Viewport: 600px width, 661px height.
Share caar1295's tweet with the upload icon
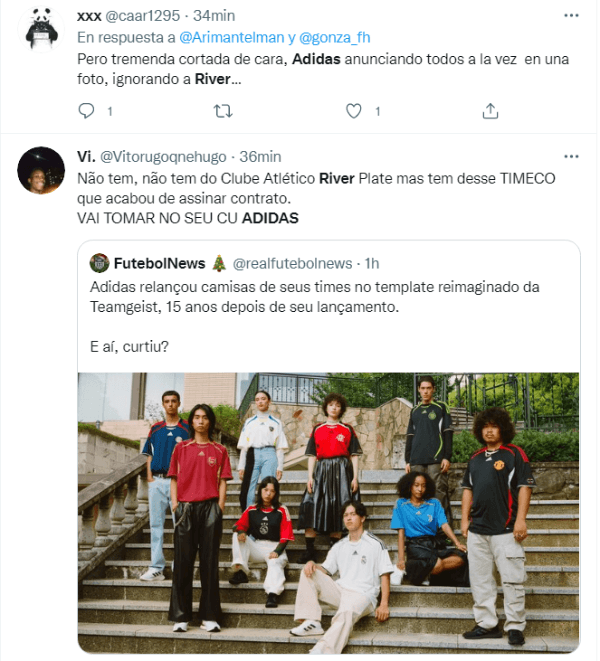click(x=490, y=111)
